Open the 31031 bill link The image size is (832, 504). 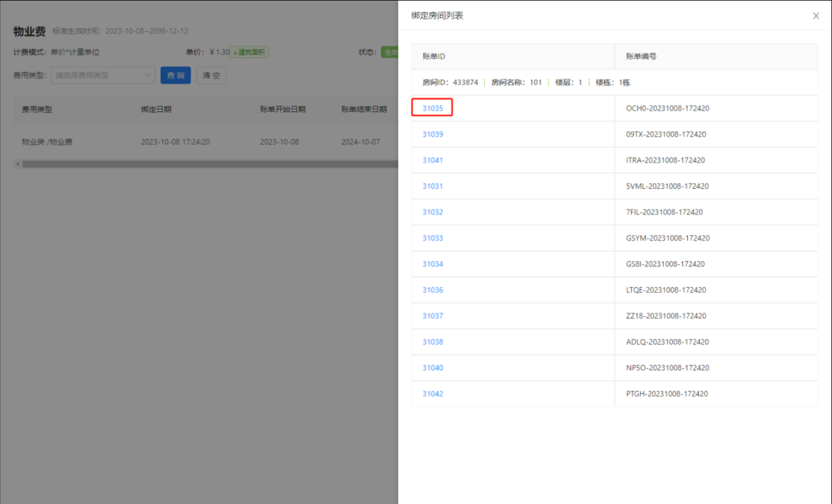click(432, 186)
